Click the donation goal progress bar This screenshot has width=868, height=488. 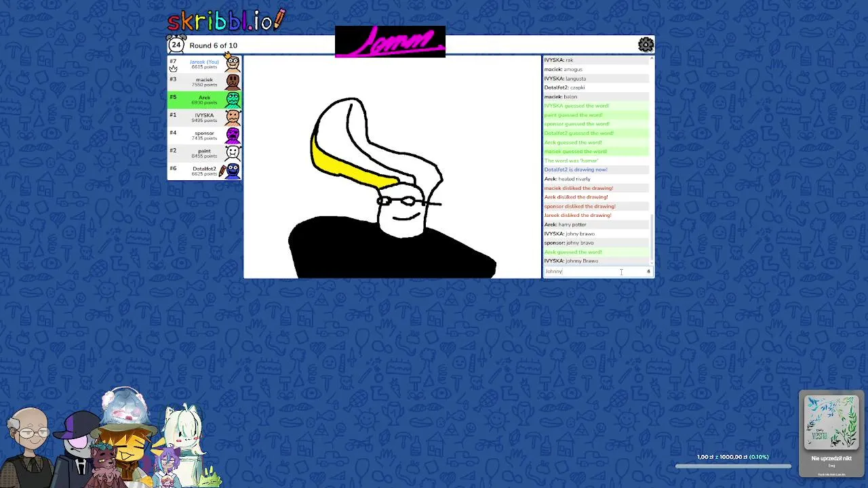coord(733,466)
